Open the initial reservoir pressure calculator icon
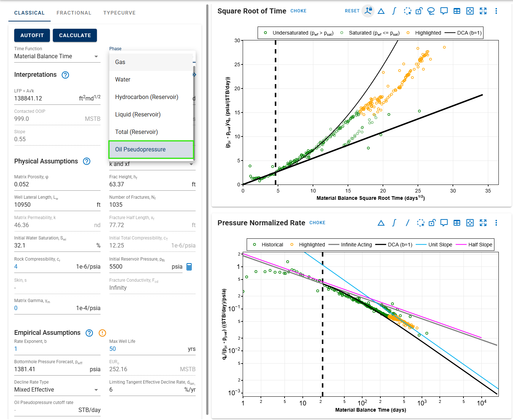This screenshot has width=513, height=420. point(189,267)
